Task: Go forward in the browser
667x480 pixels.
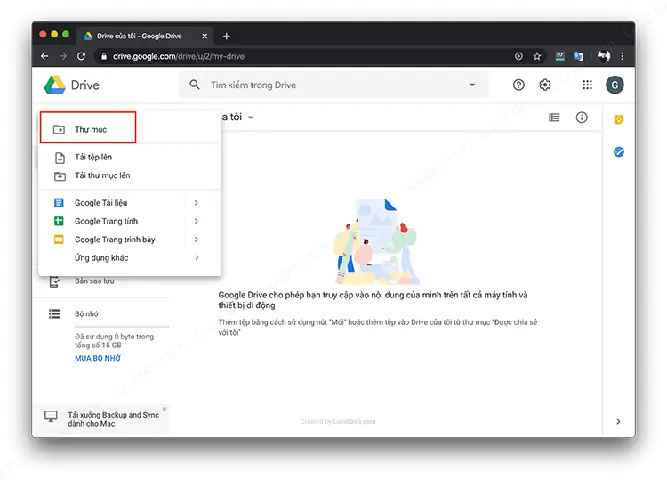Action: (x=63, y=56)
